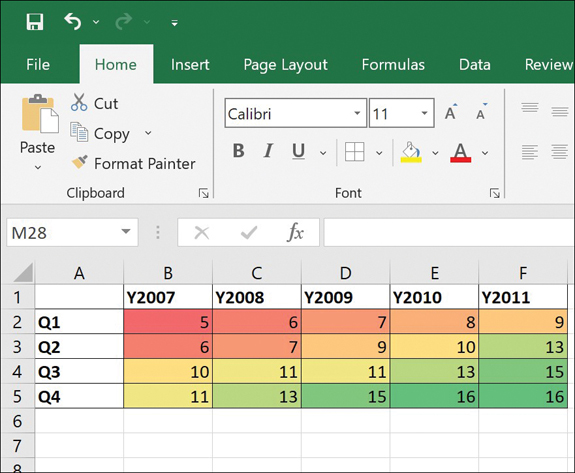Open the Font Color palette arrow
Image resolution: width=575 pixels, height=473 pixels.
click(485, 153)
